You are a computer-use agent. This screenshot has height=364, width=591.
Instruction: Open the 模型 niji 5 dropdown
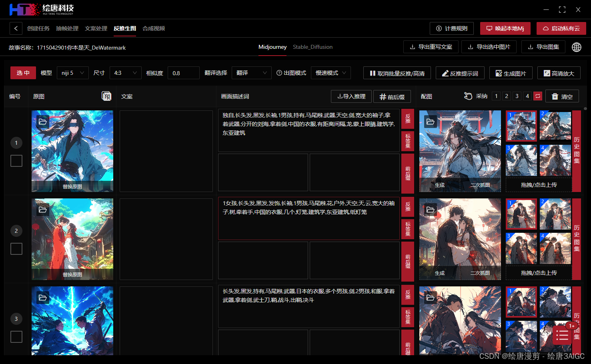(73, 73)
